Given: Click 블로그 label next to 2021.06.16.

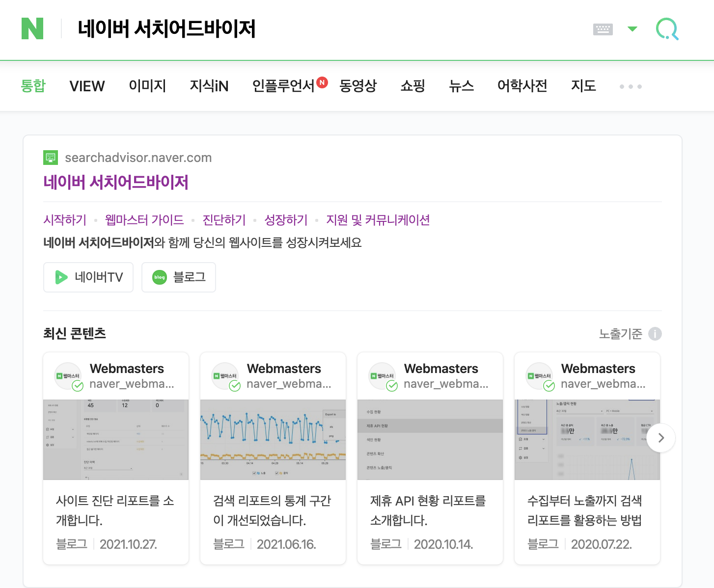Looking at the screenshot, I should coord(229,544).
